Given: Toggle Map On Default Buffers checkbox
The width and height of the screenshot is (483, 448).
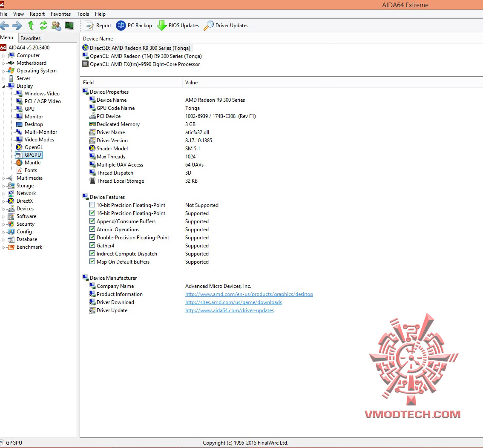Looking at the screenshot, I should tap(92, 261).
